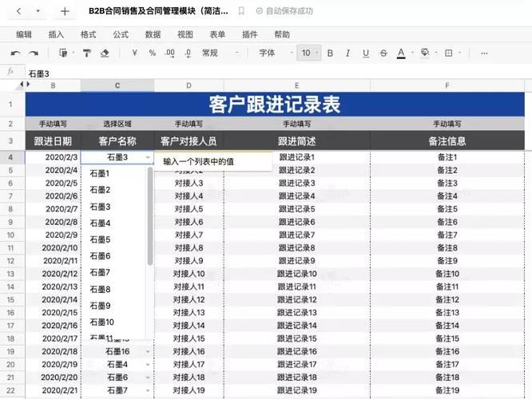
Task: Click the formula bar showing 石墨3
Action: tap(278, 73)
